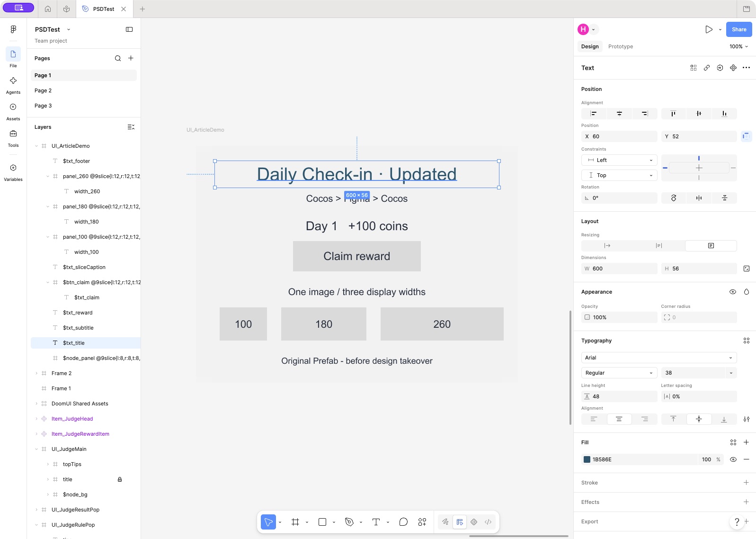This screenshot has height=539, width=756.
Task: Switch to the Design tab
Action: (590, 46)
